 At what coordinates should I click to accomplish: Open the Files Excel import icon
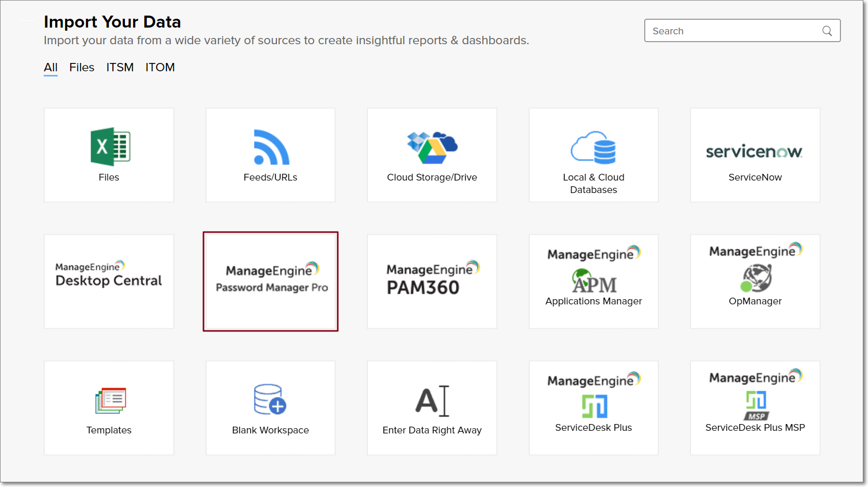(x=110, y=147)
